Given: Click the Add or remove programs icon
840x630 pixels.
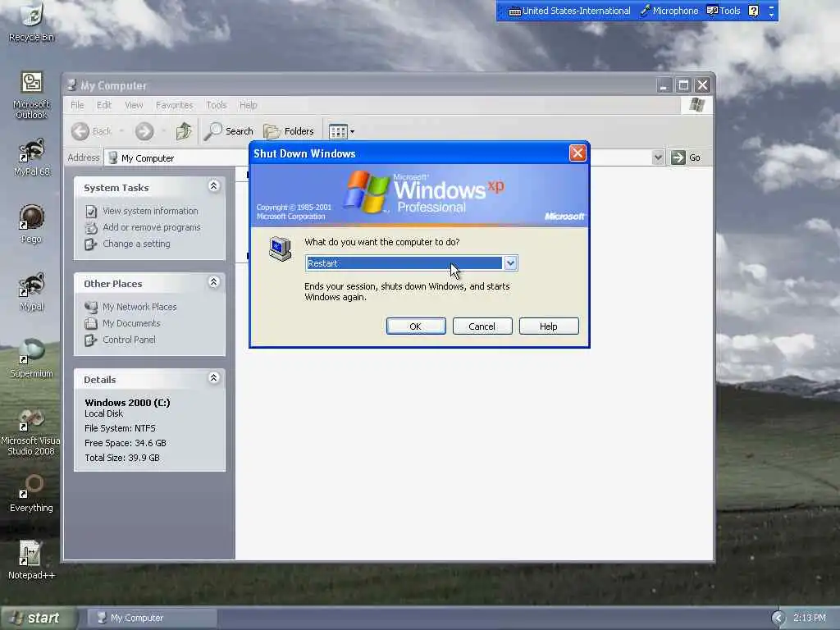Looking at the screenshot, I should (91, 228).
